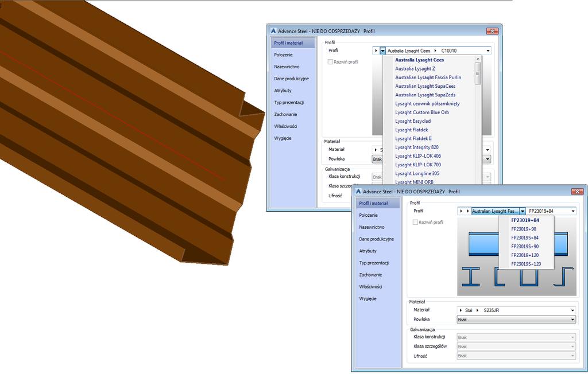Click the square hollow section profile icon
This screenshot has height=374, width=588.
coord(529,278)
